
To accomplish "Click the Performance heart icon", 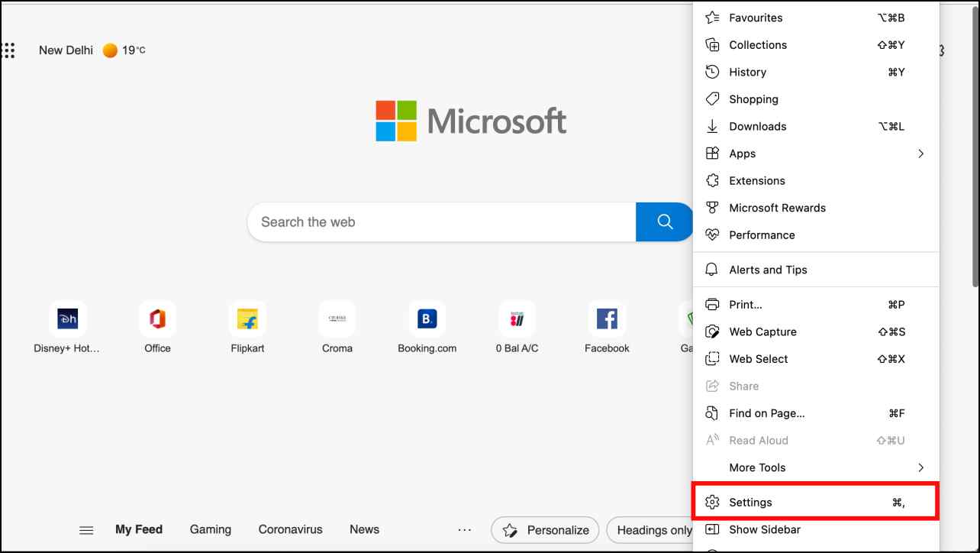I will point(712,235).
